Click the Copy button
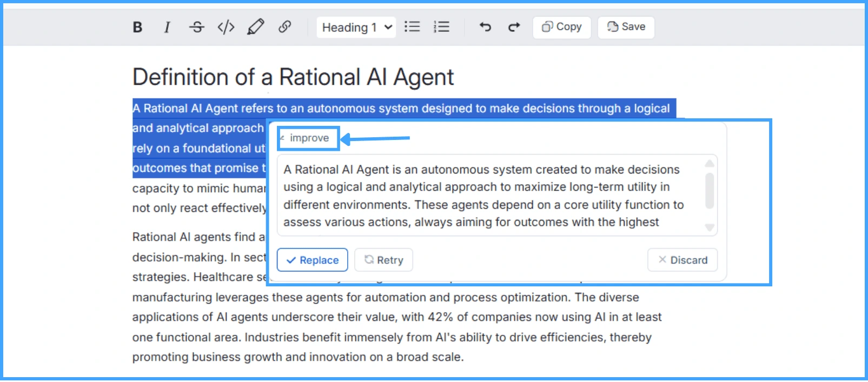868x382 pixels. coord(562,27)
